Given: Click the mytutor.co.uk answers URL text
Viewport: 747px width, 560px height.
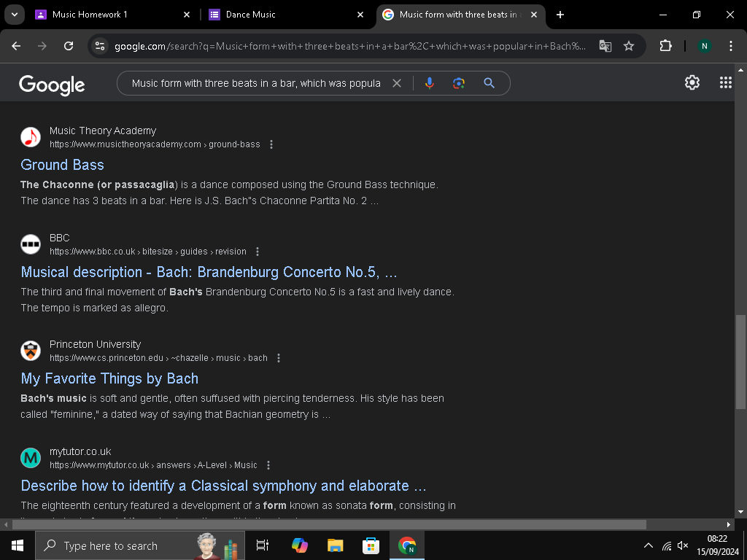Looking at the screenshot, I should pyautogui.click(x=153, y=465).
